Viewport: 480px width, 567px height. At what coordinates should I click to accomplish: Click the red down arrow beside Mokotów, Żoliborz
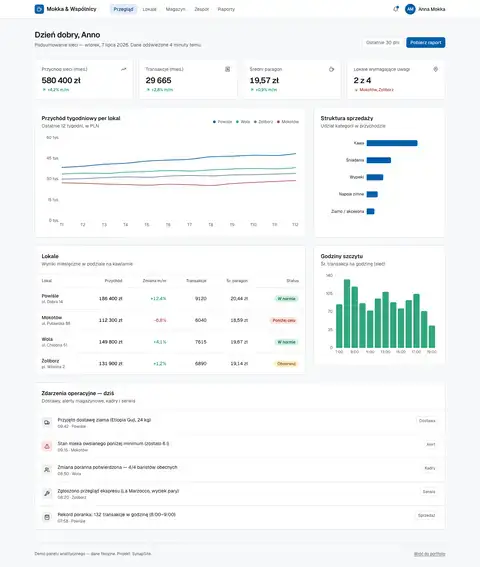point(356,90)
